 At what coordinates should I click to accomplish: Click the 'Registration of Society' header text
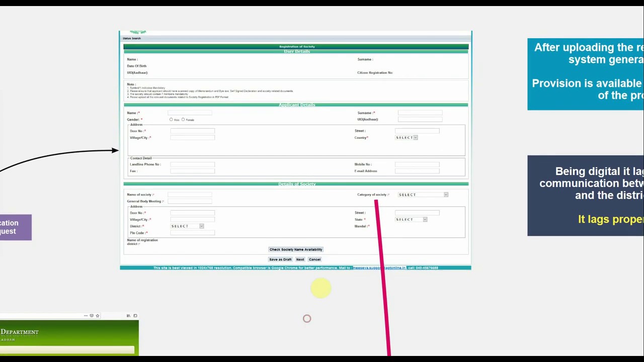[297, 47]
